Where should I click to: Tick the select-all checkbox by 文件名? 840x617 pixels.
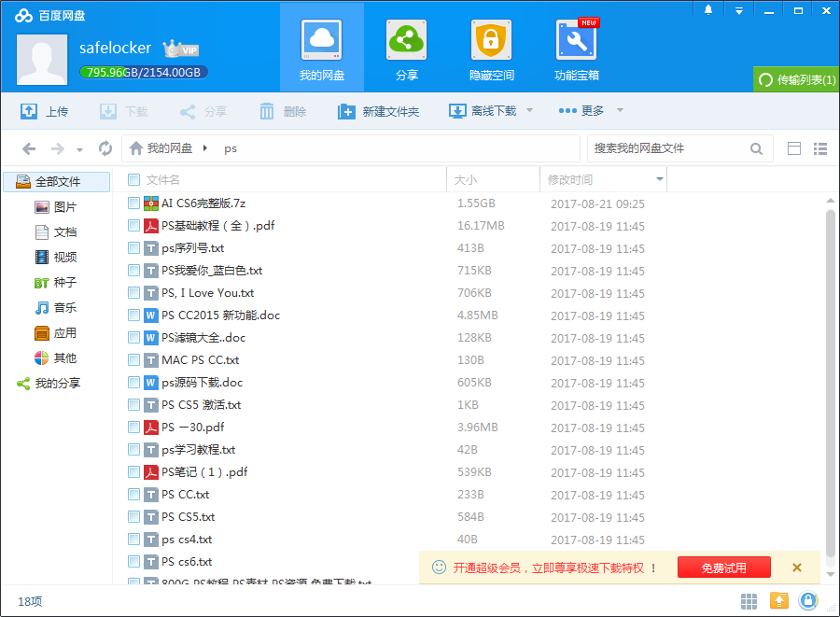(133, 179)
